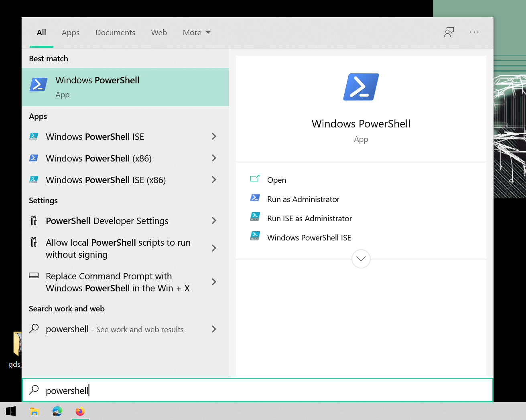The height and width of the screenshot is (420, 526).
Task: Click the user account icon in the top-right
Action: point(449,32)
